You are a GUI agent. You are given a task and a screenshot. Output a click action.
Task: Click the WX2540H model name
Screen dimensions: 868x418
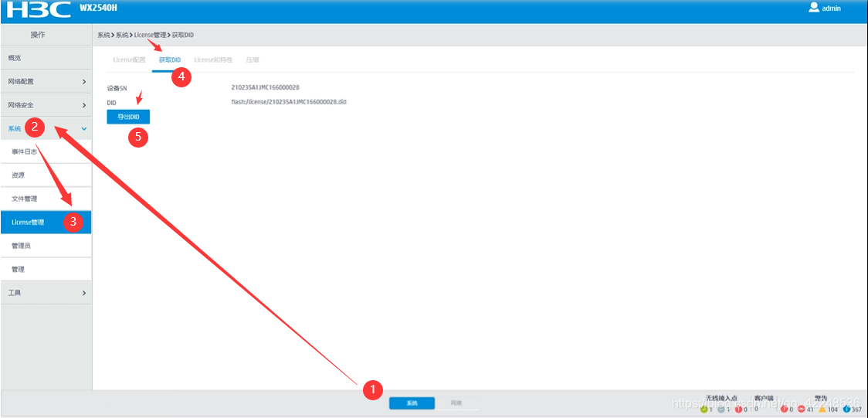99,8
